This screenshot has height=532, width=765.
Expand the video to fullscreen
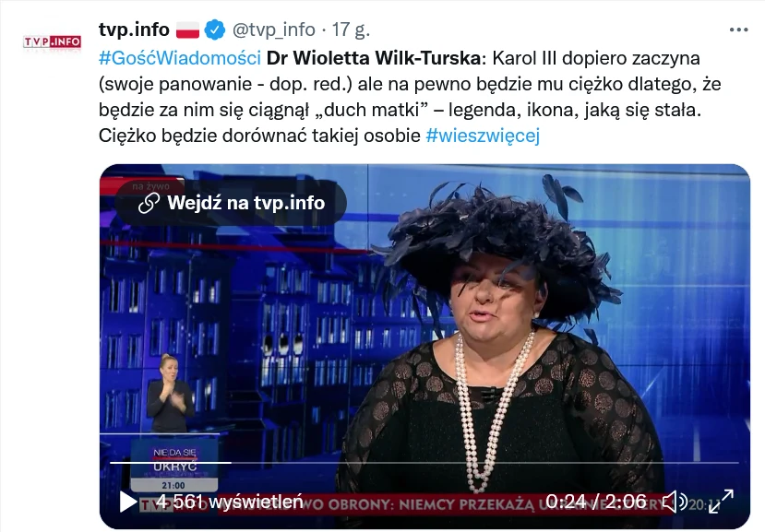pos(721,502)
